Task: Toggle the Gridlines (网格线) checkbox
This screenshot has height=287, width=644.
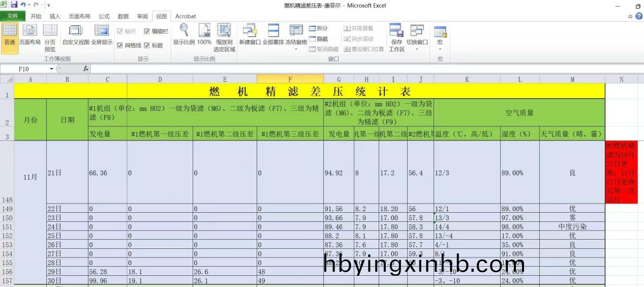Action: [120, 45]
